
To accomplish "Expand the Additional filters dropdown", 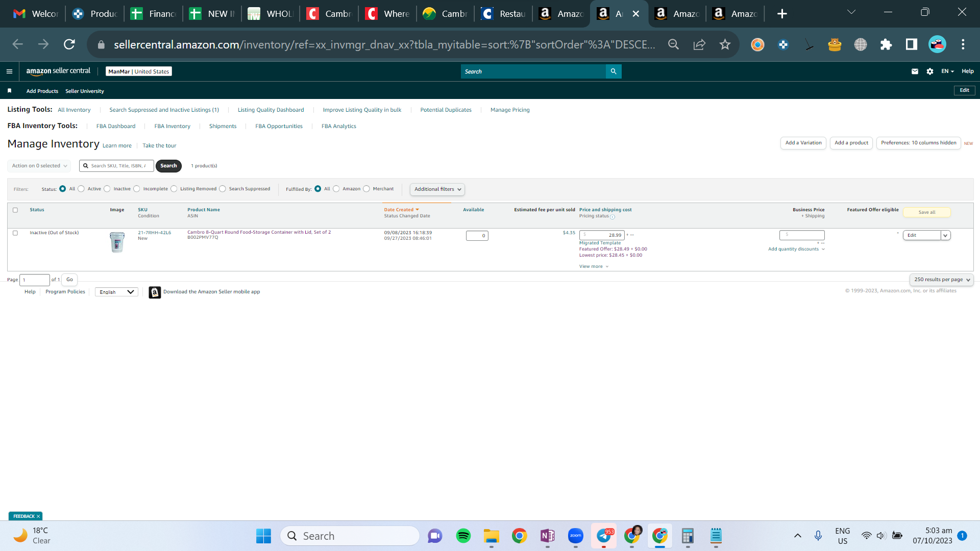I will click(437, 189).
